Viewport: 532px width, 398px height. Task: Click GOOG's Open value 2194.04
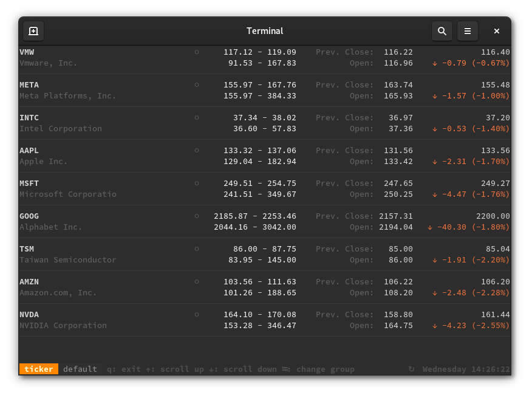tap(396, 227)
